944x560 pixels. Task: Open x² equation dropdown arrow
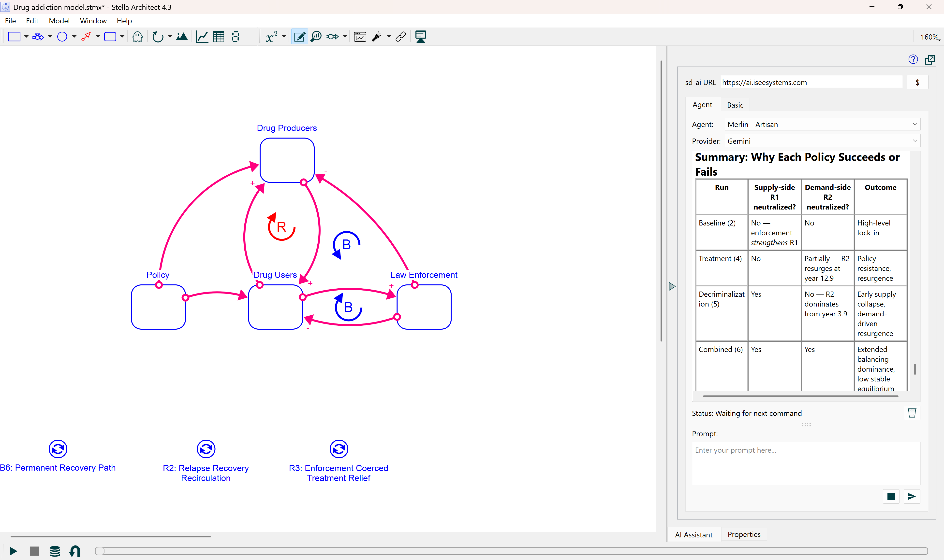coord(284,37)
